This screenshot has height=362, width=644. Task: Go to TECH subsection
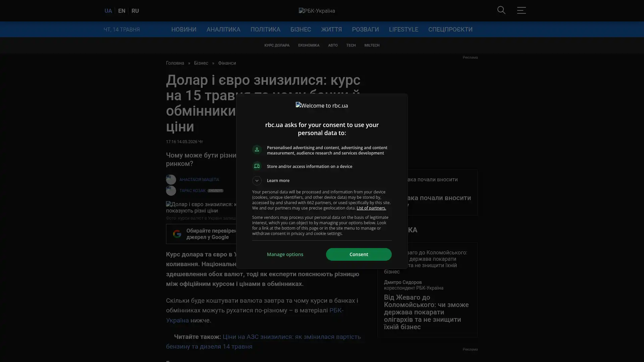tap(351, 45)
